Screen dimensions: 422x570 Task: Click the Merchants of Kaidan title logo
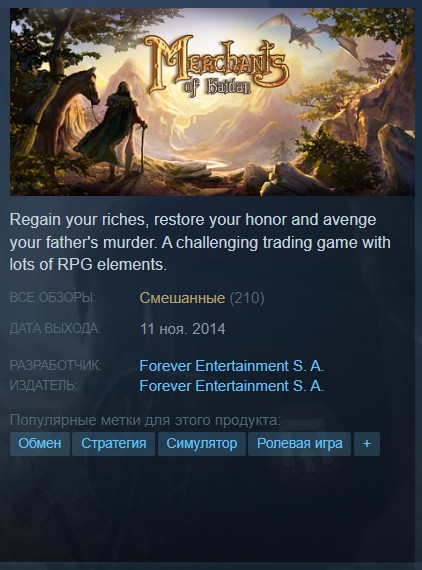pyautogui.click(x=216, y=66)
